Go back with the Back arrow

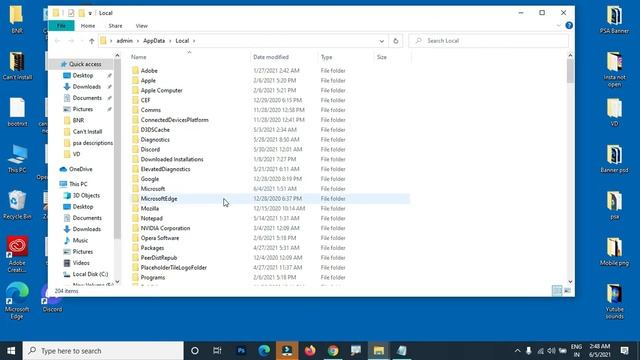pyautogui.click(x=57, y=41)
